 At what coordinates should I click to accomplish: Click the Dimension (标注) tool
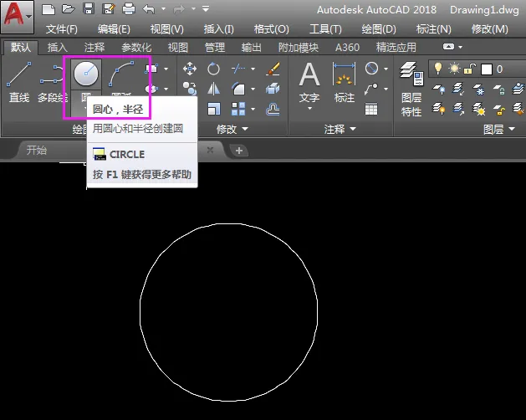345,83
